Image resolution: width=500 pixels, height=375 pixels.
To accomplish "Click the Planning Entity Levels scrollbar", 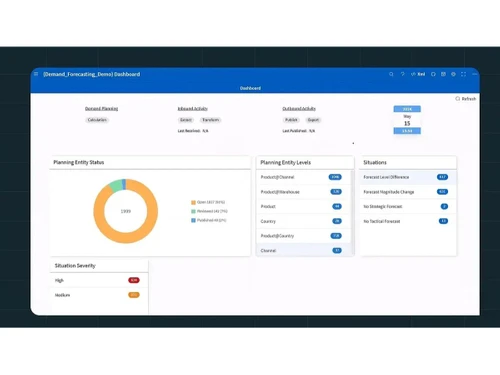I will tap(352, 212).
